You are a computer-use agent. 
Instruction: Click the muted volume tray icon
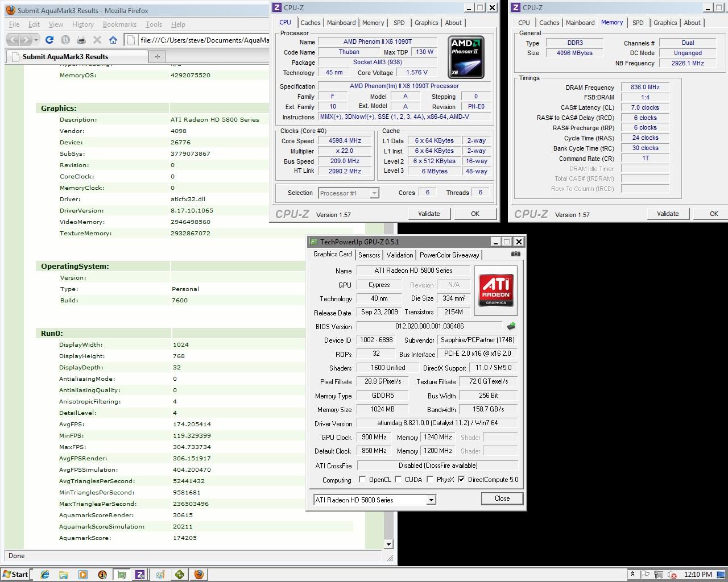(x=673, y=575)
